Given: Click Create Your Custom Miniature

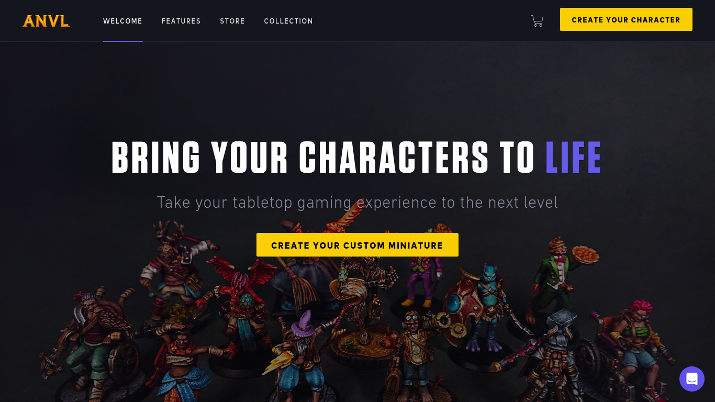Looking at the screenshot, I should (x=357, y=245).
